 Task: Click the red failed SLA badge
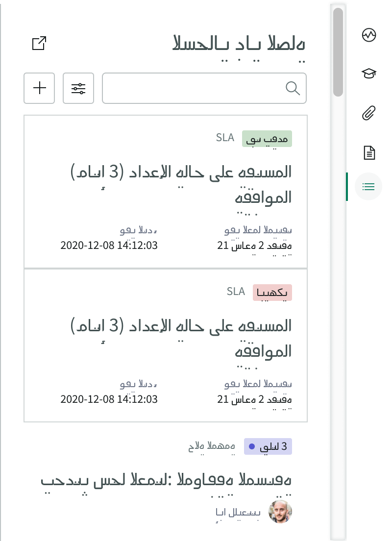(x=272, y=292)
